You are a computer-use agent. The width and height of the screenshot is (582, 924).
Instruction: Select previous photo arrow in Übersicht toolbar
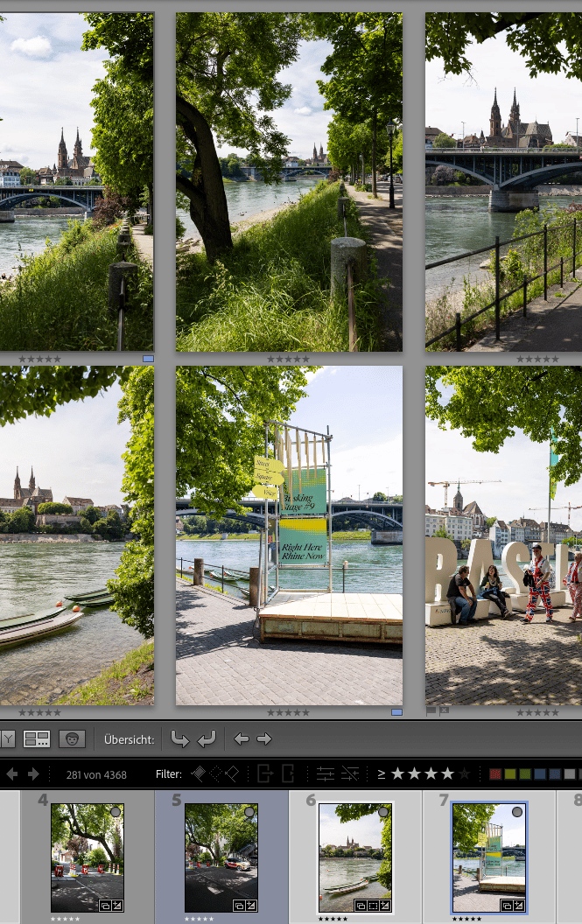click(242, 738)
